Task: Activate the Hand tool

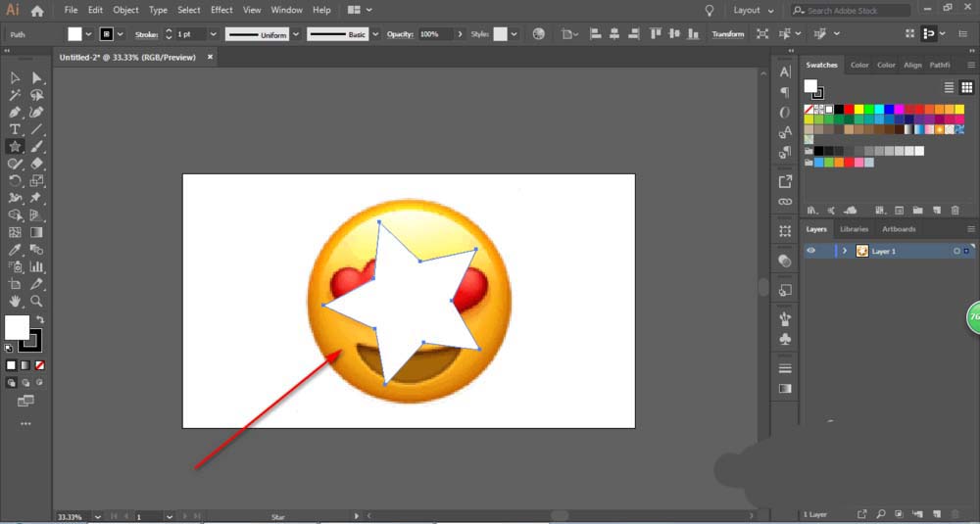Action: click(15, 301)
